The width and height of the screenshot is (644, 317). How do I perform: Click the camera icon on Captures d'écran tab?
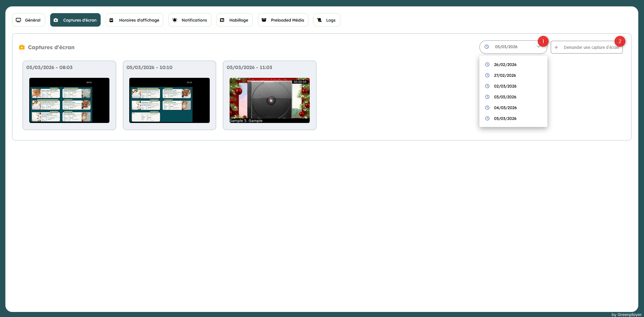click(x=56, y=20)
